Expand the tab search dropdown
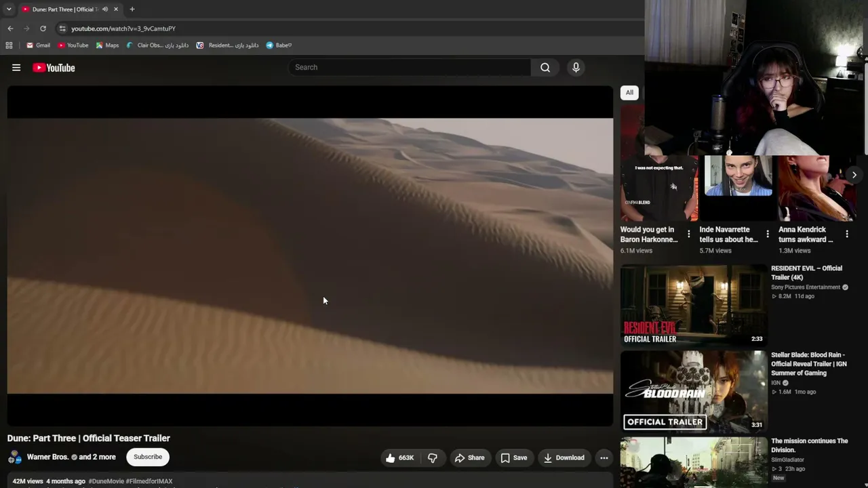 pos(9,9)
